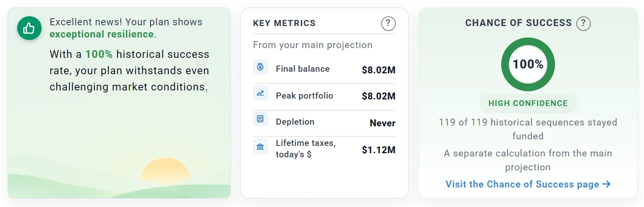The image size is (644, 207).
Task: Select the $1.12M lifetime taxes value
Action: [x=379, y=150]
